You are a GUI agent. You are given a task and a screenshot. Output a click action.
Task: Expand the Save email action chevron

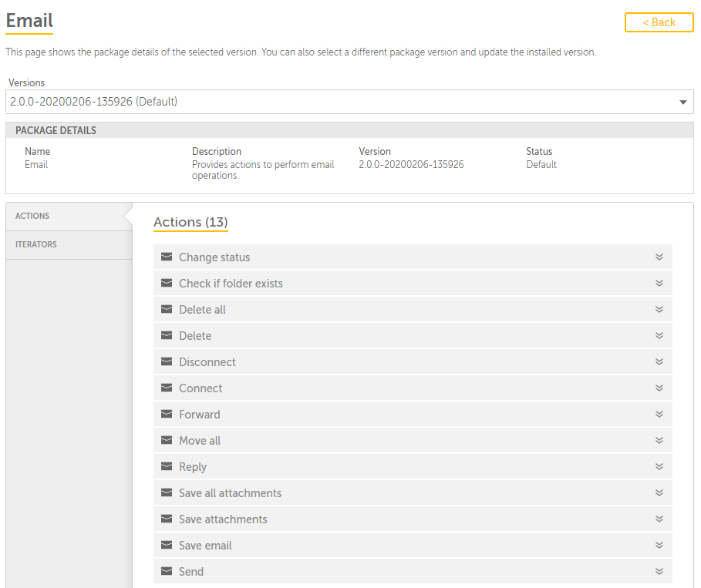(659, 545)
